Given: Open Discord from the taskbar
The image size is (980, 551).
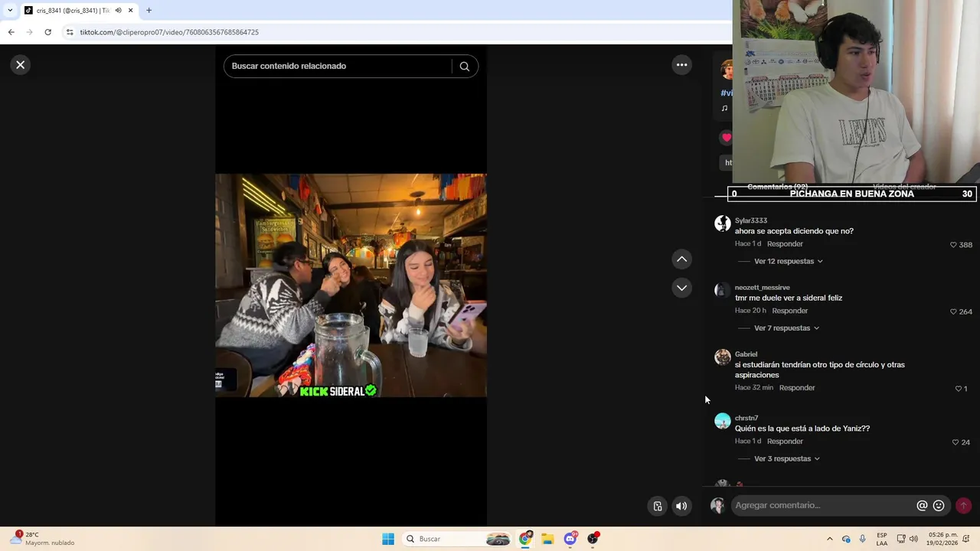Looking at the screenshot, I should pos(570,539).
